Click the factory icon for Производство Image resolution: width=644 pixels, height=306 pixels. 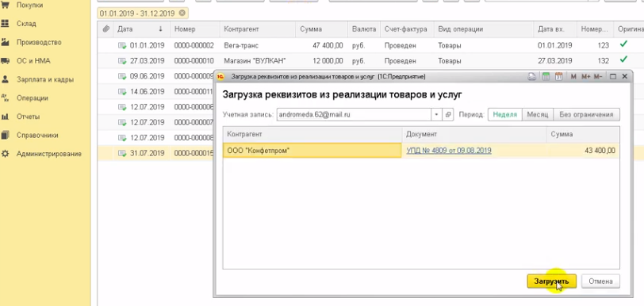[6, 42]
